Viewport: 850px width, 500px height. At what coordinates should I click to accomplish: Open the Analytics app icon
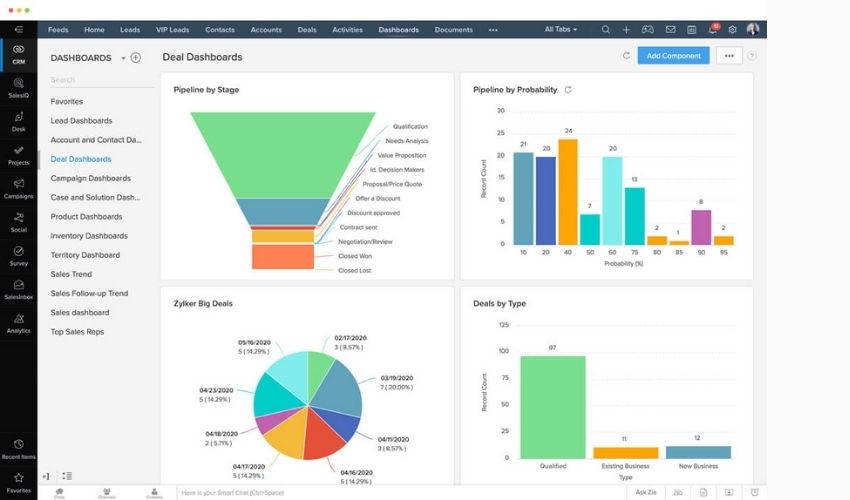18,323
